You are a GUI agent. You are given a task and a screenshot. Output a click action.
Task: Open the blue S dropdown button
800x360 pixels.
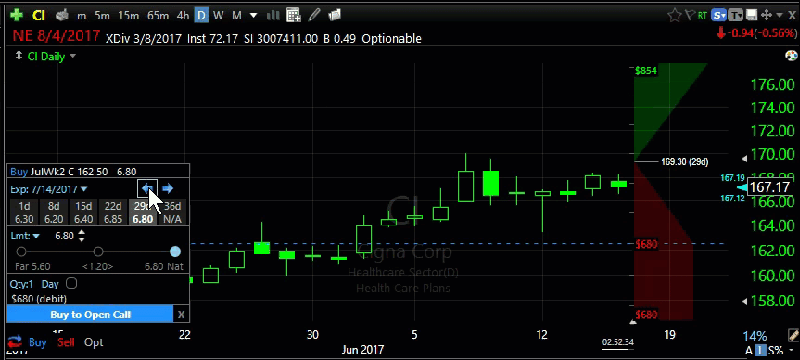click(x=719, y=15)
